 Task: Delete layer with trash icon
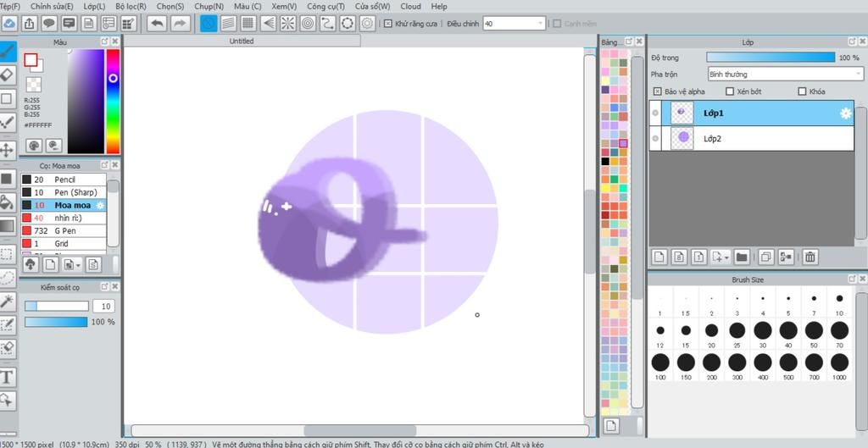pos(810,257)
